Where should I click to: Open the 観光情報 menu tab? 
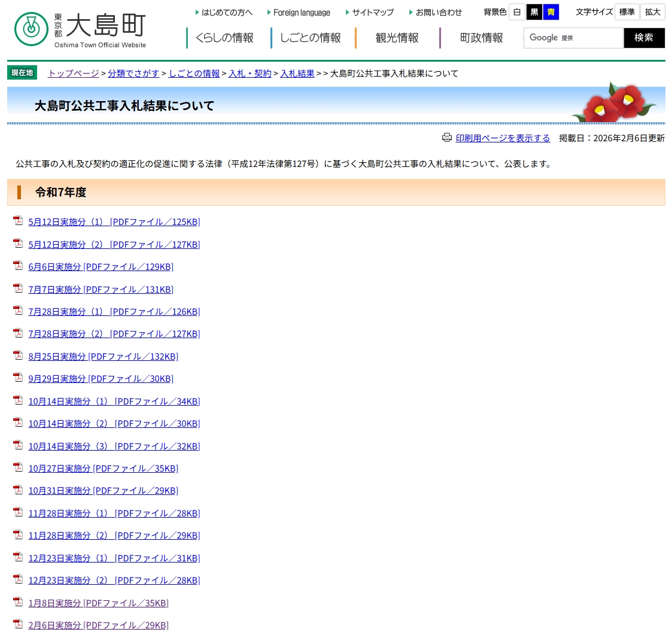click(x=397, y=38)
